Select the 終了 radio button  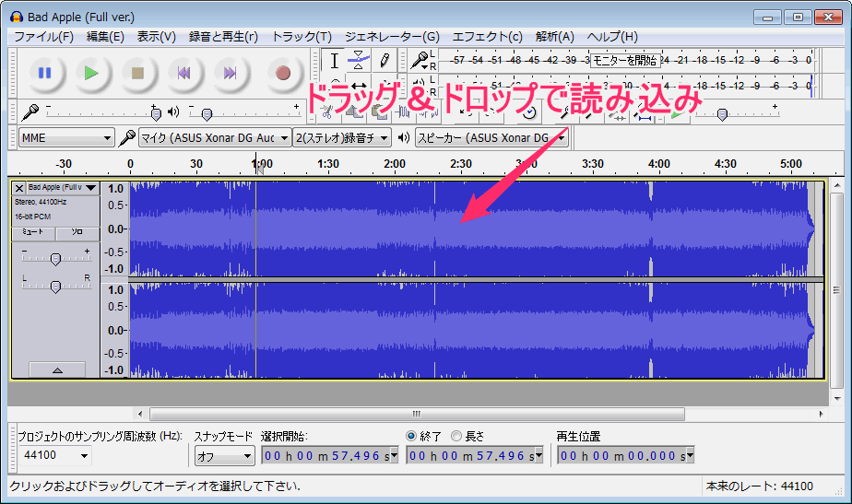pos(411,436)
